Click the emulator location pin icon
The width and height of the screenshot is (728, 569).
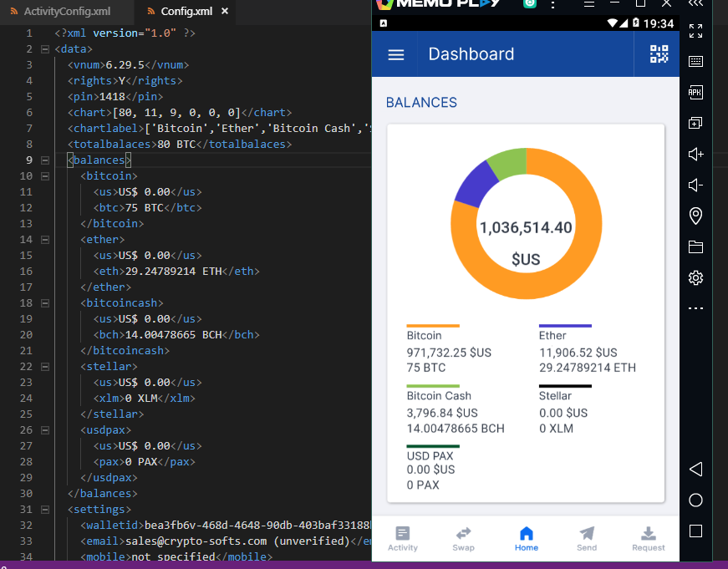[695, 216]
